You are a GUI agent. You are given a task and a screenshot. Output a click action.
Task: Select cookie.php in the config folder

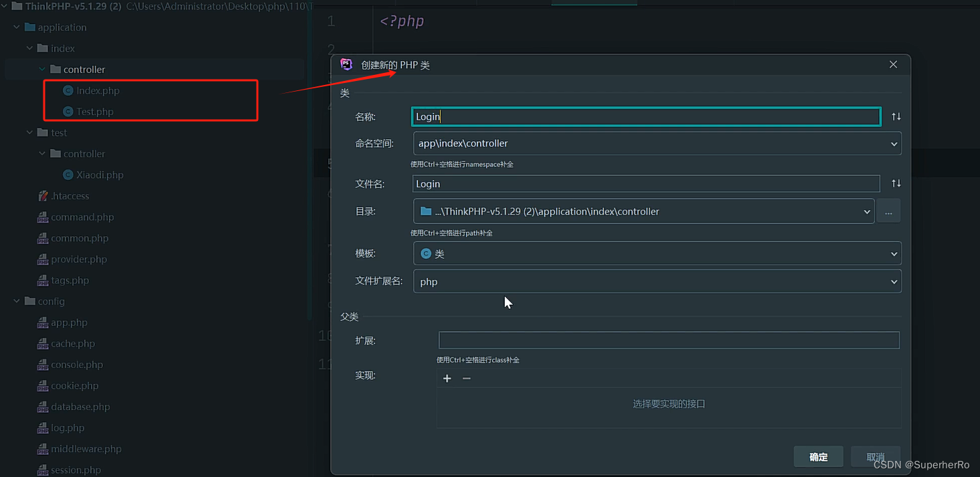tap(74, 386)
